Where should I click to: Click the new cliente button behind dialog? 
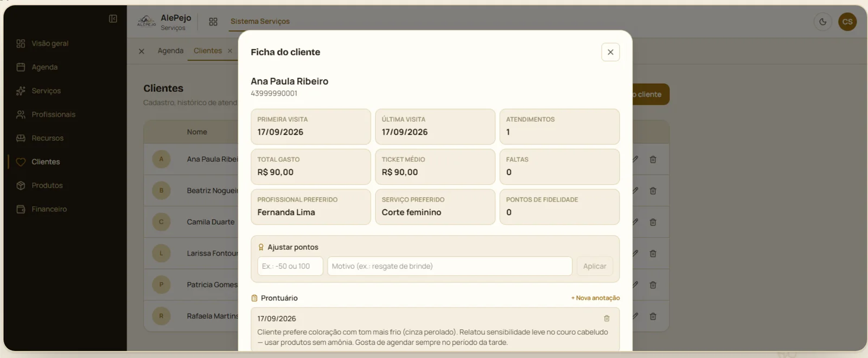651,95
